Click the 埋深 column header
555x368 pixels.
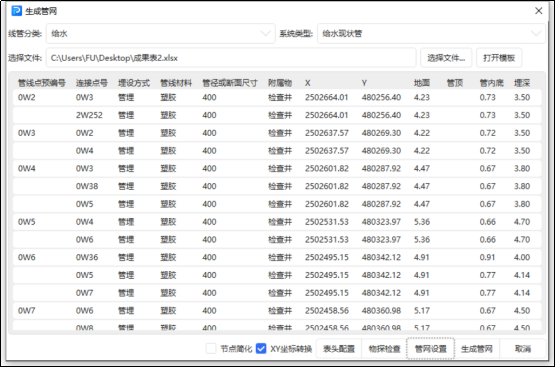pyautogui.click(x=522, y=83)
